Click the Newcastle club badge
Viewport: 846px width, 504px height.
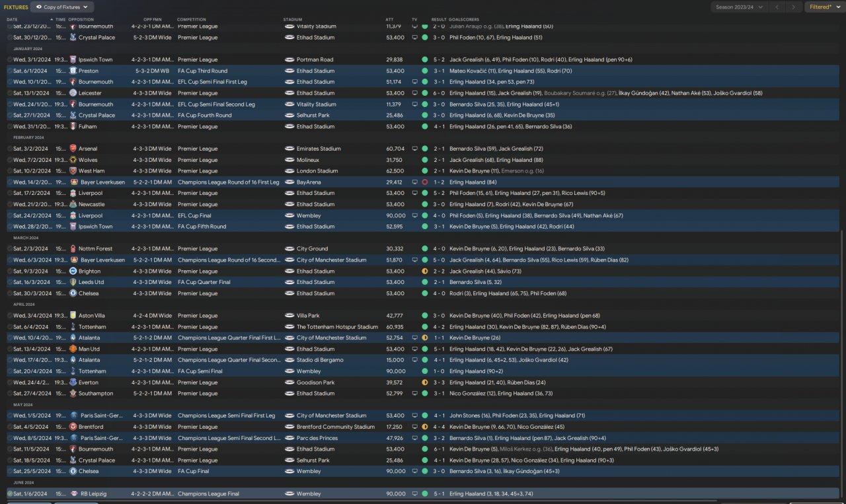coord(73,204)
